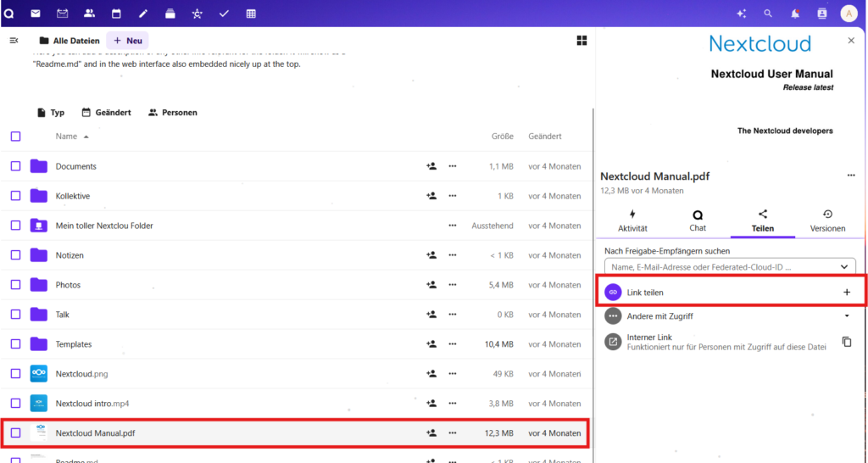868x463 pixels.
Task: Check the Nextcloud.png checkbox
Action: pos(15,374)
